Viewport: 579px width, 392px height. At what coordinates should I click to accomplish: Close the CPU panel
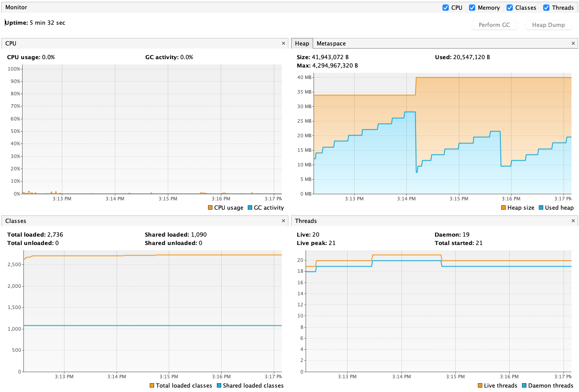(x=284, y=43)
